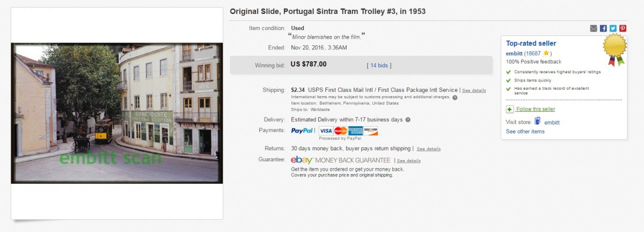Image resolution: width=644 pixels, height=232 pixels.
Task: Pin listing on Pinterest
Action: 623,28
